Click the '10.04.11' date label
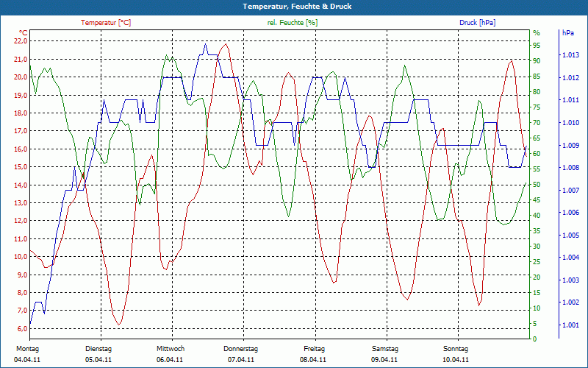Screen dimensions: 588x368 click(x=456, y=360)
